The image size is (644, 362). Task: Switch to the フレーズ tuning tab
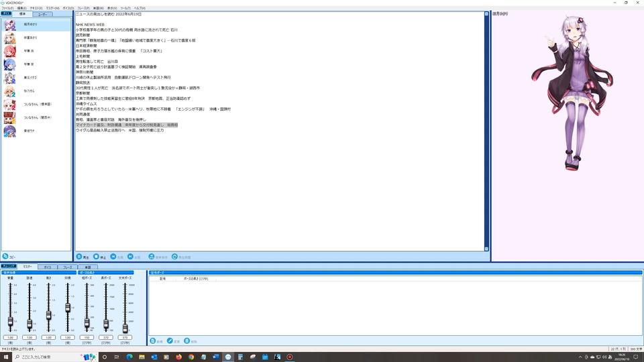(x=67, y=267)
